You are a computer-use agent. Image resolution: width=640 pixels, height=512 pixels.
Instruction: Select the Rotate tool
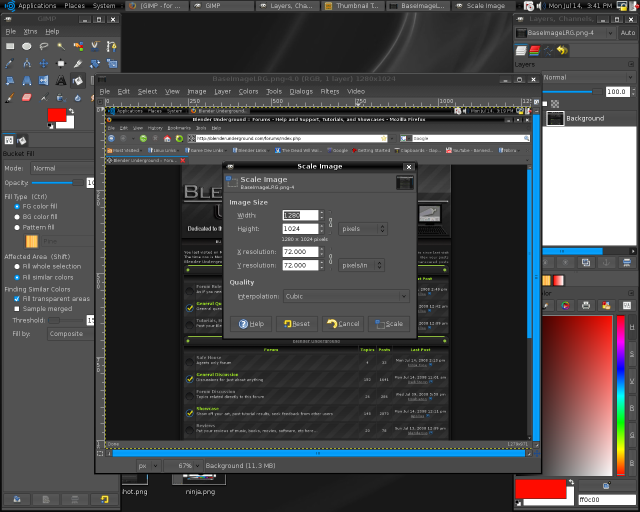coord(95,63)
